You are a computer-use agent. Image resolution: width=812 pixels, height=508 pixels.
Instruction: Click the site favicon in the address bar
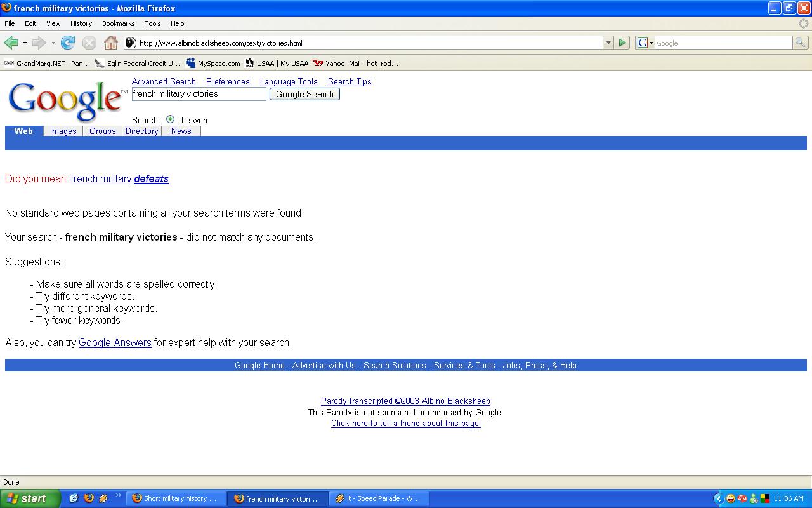[x=131, y=43]
